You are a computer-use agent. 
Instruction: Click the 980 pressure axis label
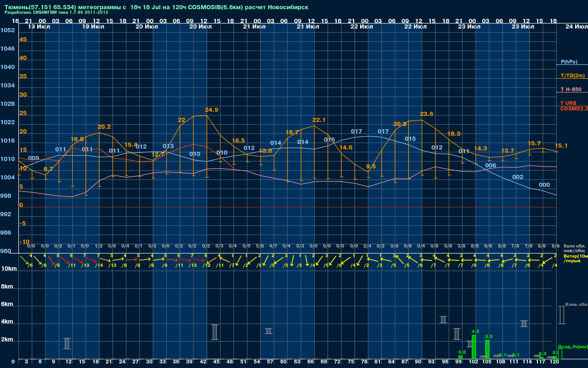click(6, 251)
